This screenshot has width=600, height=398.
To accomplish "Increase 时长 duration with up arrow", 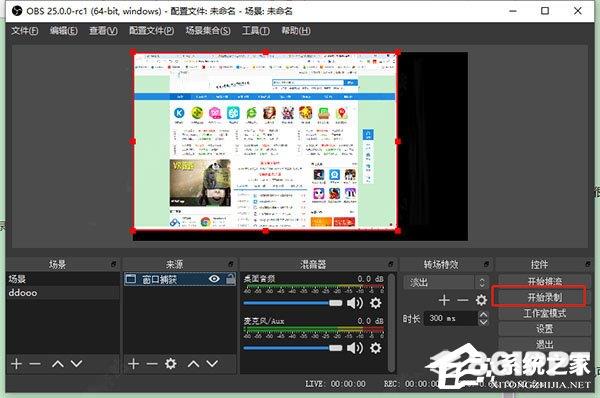I will 483,315.
